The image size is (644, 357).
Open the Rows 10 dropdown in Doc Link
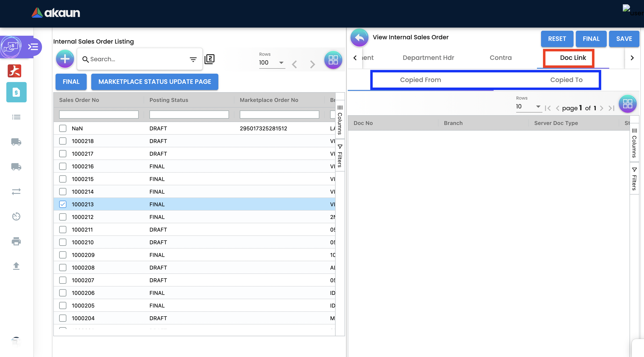pyautogui.click(x=528, y=107)
